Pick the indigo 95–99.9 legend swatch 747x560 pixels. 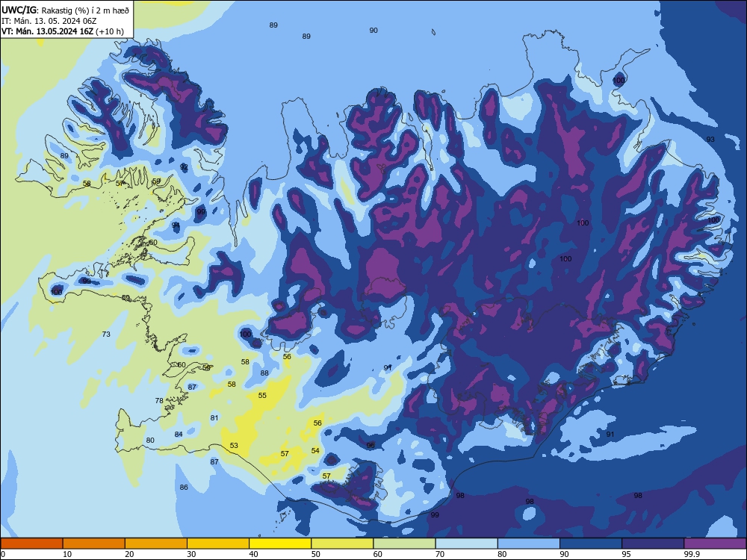pos(653,544)
